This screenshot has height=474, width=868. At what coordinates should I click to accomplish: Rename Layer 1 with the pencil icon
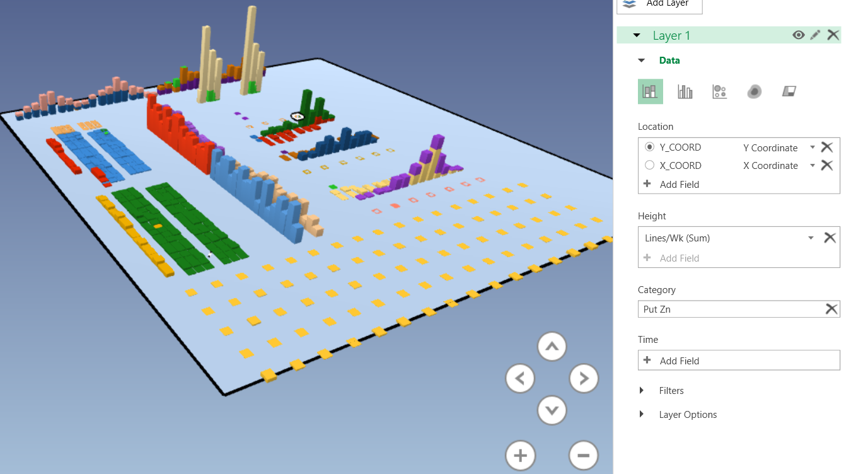816,35
